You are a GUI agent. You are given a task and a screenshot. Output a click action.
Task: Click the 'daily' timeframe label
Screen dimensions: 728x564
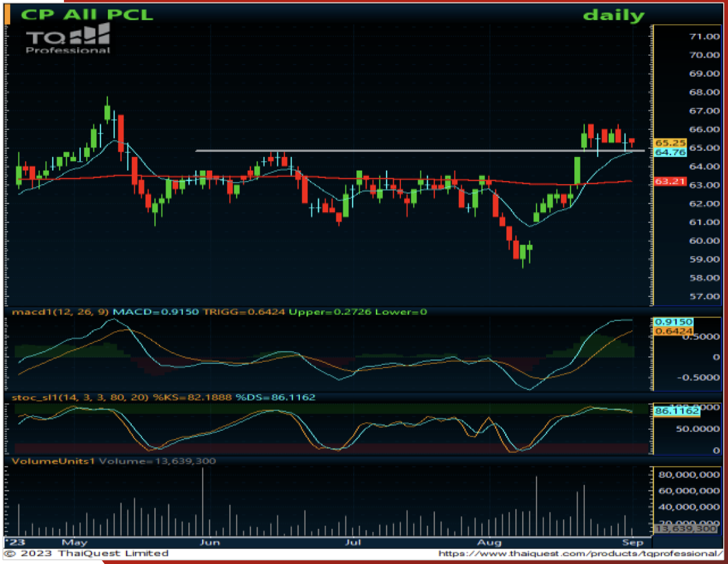click(614, 15)
